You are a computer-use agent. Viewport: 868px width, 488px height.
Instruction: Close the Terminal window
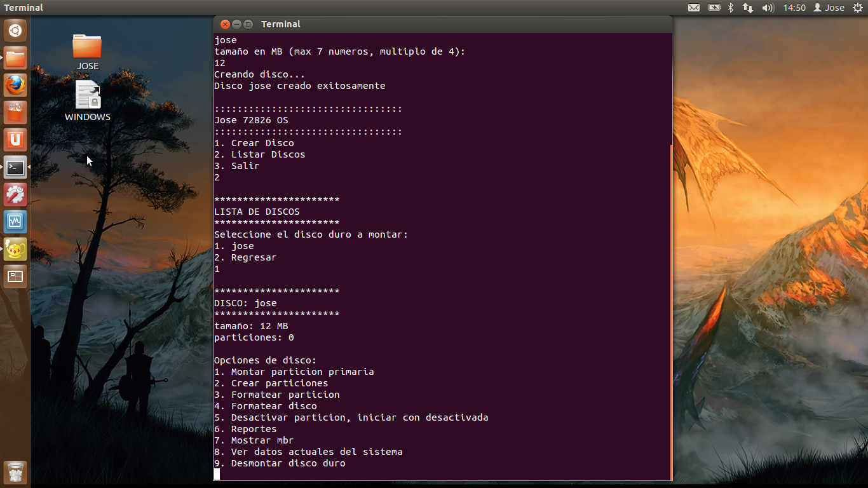tap(225, 24)
